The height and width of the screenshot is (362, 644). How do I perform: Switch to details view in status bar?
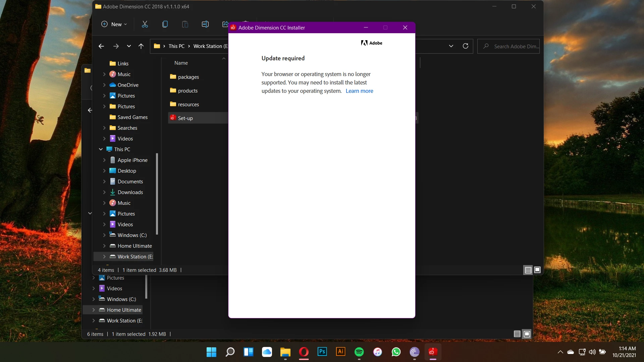528,270
